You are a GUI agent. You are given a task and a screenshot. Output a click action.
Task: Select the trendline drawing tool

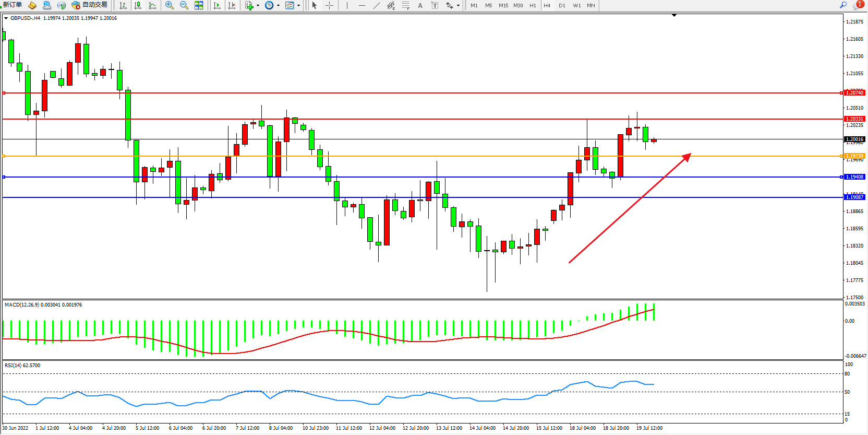[x=377, y=5]
